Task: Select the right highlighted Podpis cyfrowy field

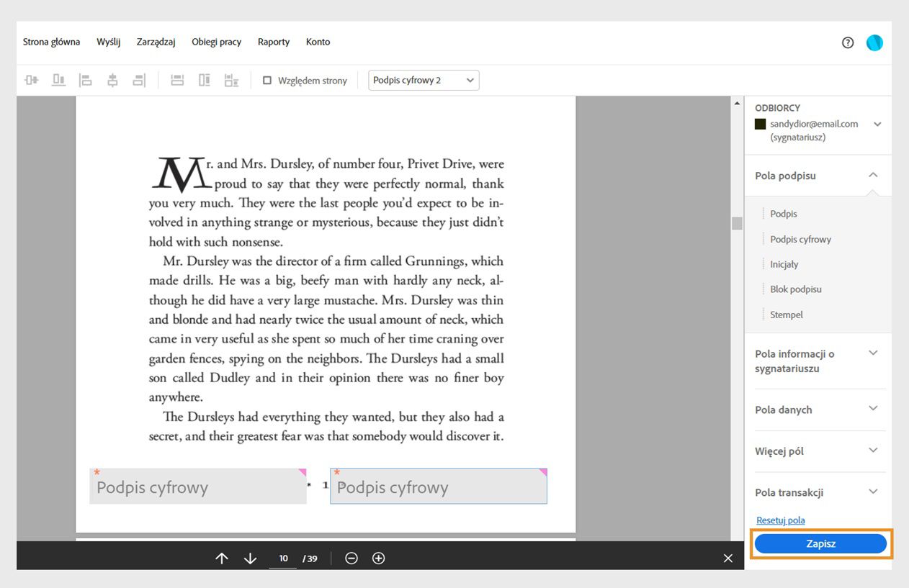Action: 439,487
